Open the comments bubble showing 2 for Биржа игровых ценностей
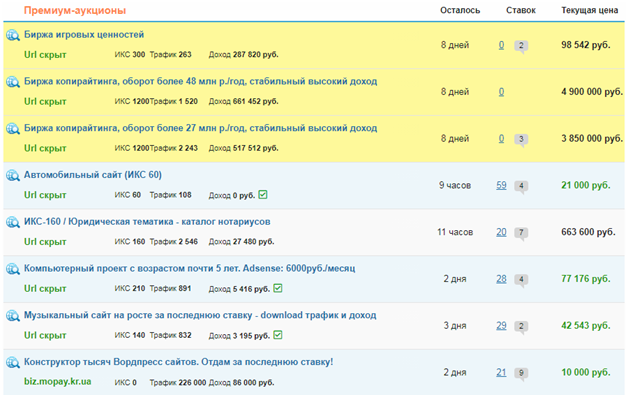Image resolution: width=628 pixels, height=397 pixels. [521, 46]
